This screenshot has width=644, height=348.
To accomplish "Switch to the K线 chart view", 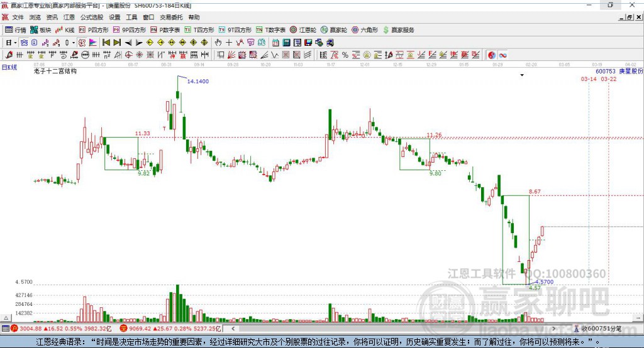I will click(65, 30).
